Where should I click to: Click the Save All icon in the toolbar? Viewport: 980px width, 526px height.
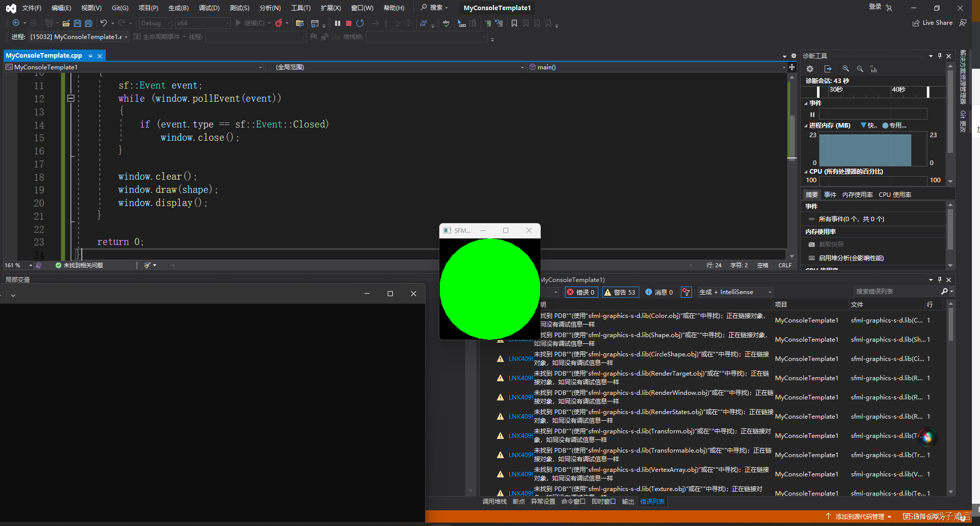[88, 23]
